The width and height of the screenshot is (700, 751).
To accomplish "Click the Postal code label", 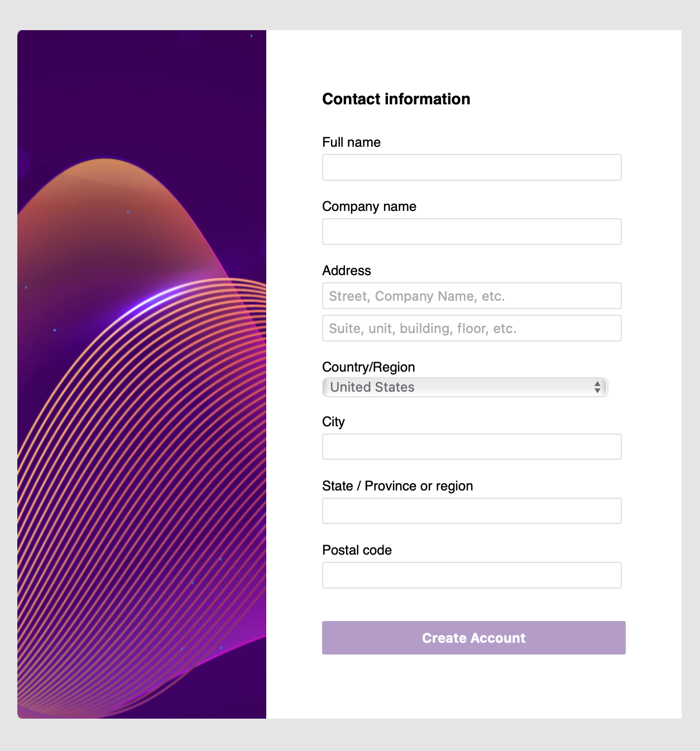I will 357,550.
